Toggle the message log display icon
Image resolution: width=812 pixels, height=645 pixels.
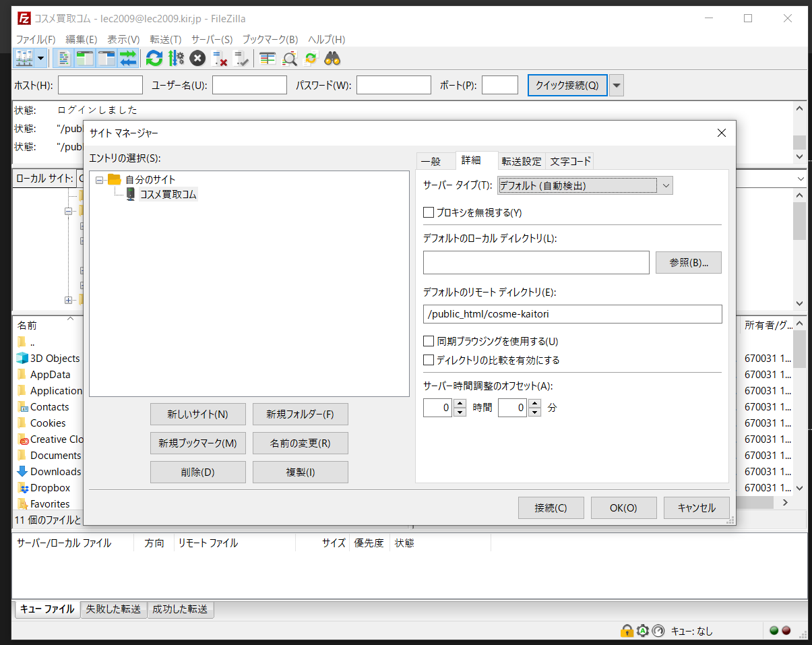(x=63, y=59)
